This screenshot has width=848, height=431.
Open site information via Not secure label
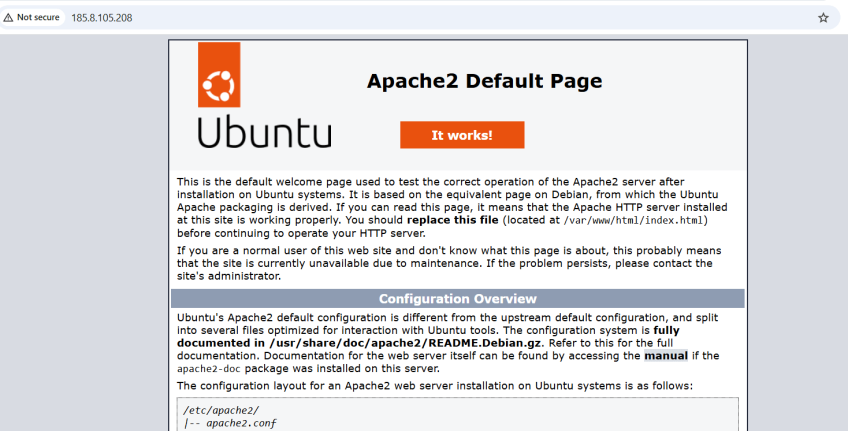point(38,18)
